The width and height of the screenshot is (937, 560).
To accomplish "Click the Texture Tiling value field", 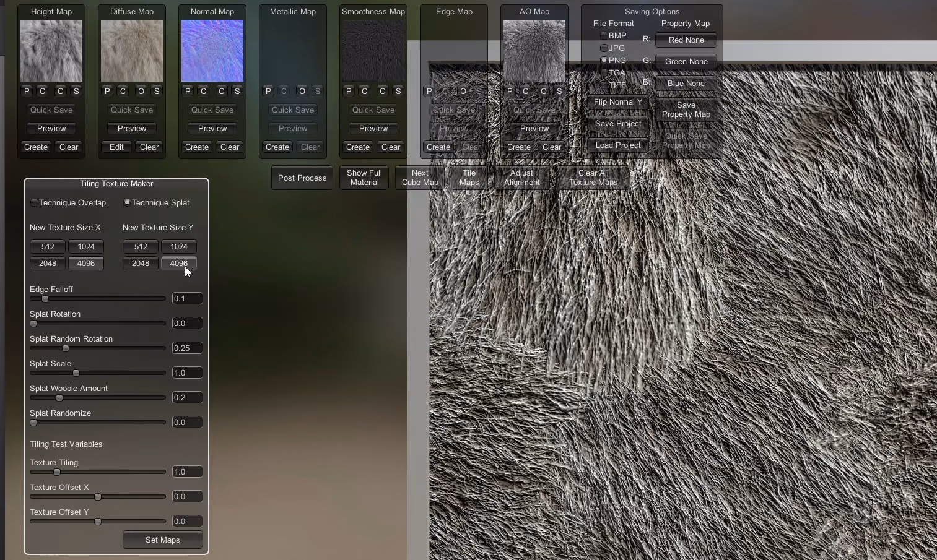I will click(x=187, y=472).
